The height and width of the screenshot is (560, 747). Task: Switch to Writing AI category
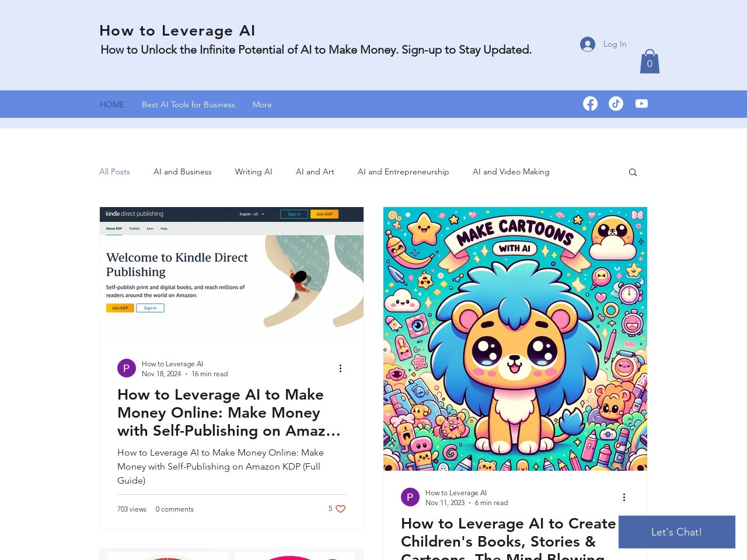click(253, 171)
